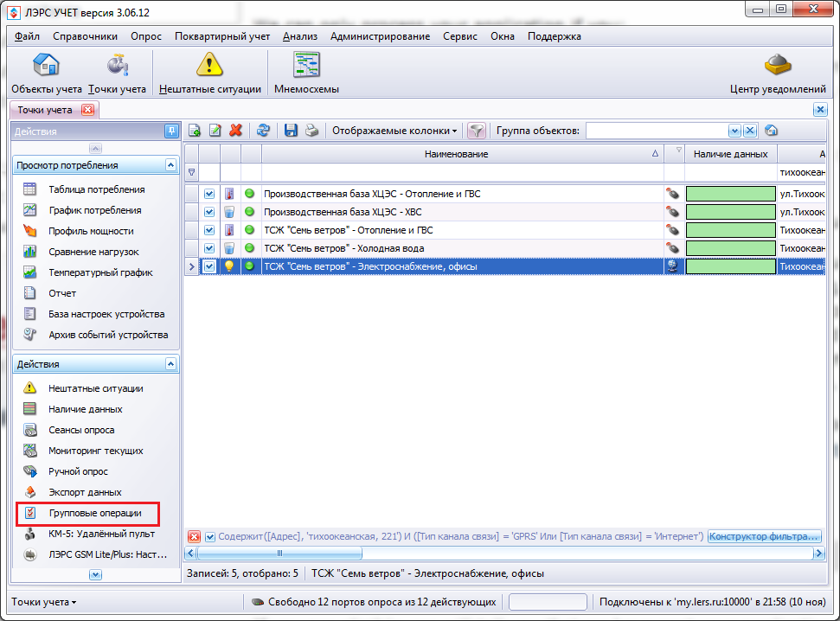The width and height of the screenshot is (840, 621).
Task: Delete record with the red X toolbar icon
Action: click(x=235, y=131)
